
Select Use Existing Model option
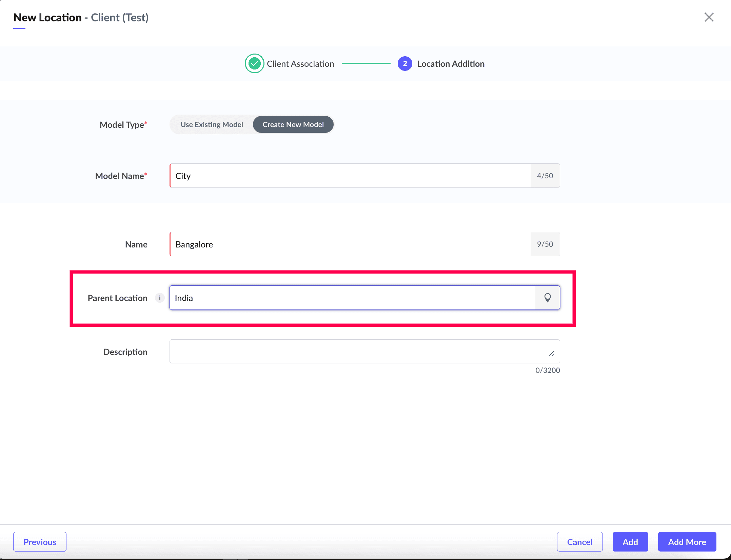212,124
